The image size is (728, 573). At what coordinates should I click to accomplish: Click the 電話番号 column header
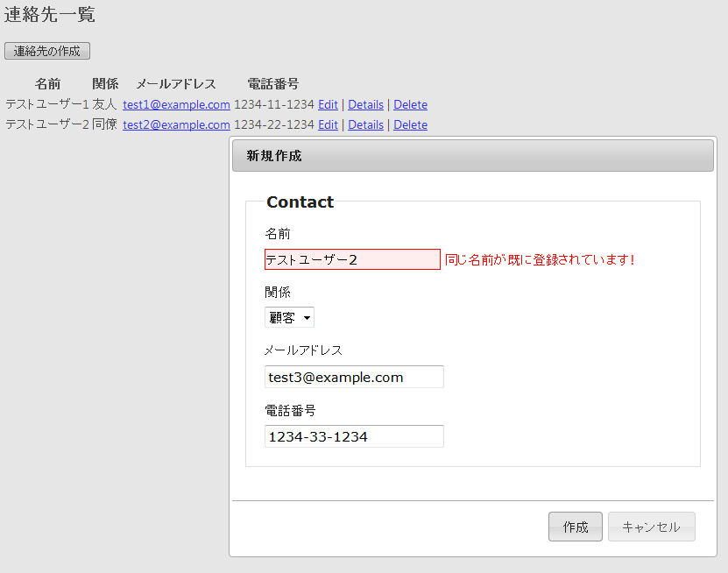coord(273,84)
